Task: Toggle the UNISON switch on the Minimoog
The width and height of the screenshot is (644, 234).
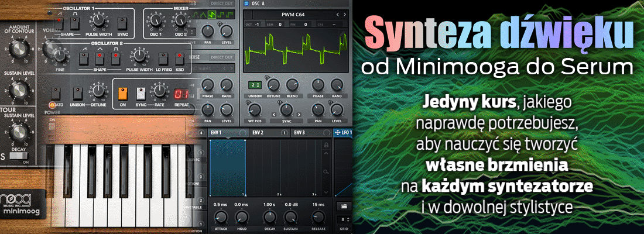Action: [77, 94]
